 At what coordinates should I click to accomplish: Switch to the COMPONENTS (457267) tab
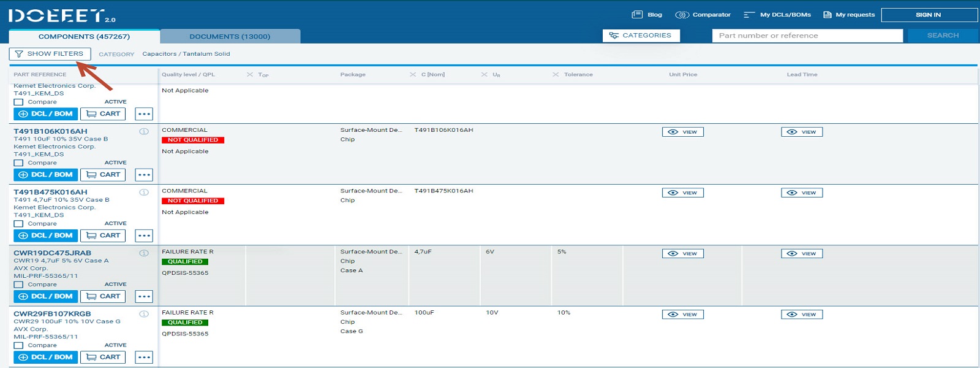84,36
